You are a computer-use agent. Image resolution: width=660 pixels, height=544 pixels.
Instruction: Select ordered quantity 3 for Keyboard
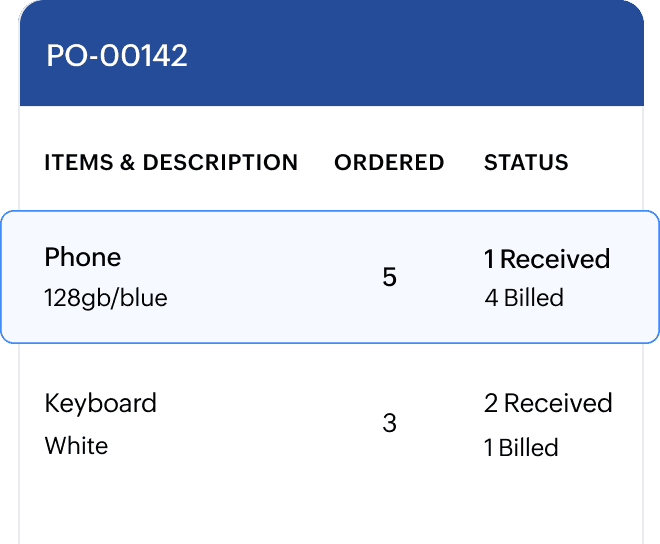(x=390, y=423)
